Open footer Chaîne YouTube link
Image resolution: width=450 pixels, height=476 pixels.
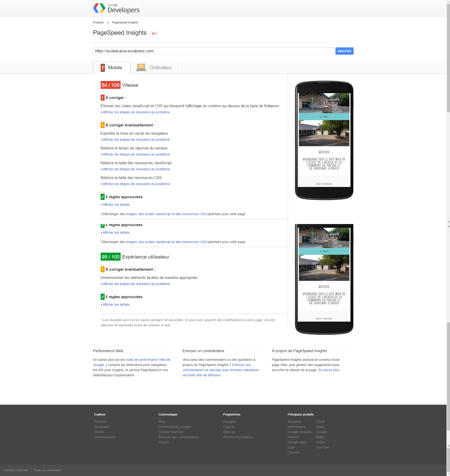coord(171,432)
